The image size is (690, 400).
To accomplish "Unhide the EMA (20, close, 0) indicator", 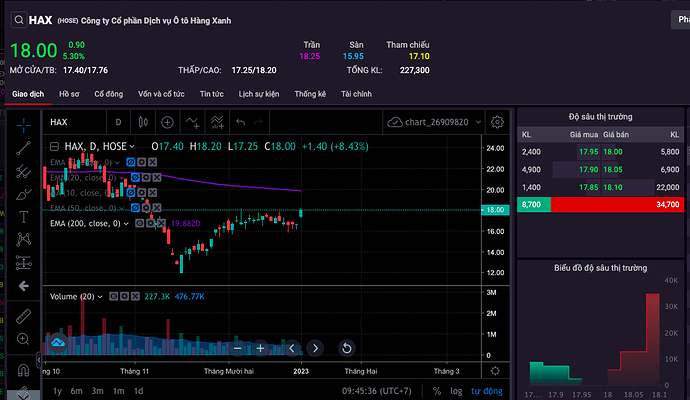I will (x=135, y=177).
